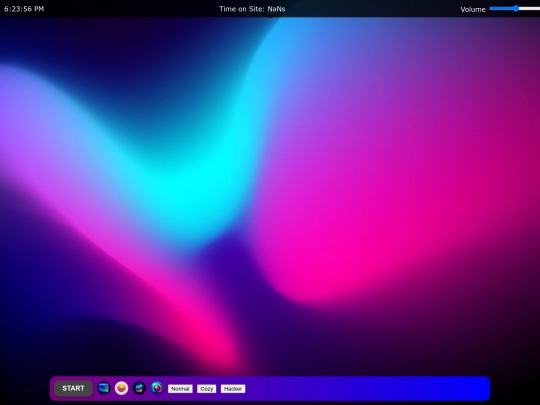Click the Volume label in top bar
This screenshot has width=540, height=405.
(473, 9)
